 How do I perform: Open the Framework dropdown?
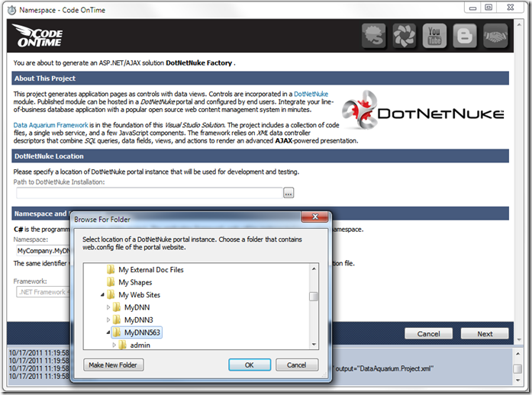pyautogui.click(x=43, y=292)
